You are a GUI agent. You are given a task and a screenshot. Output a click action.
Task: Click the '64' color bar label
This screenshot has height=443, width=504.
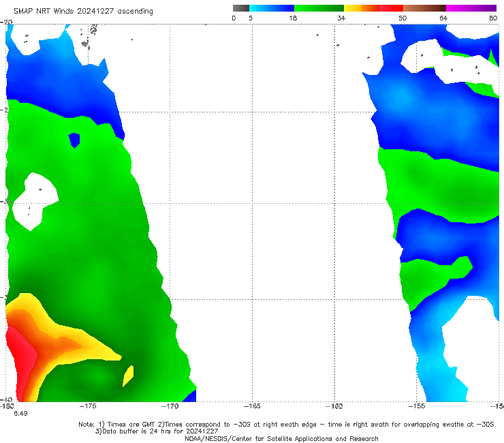[443, 18]
